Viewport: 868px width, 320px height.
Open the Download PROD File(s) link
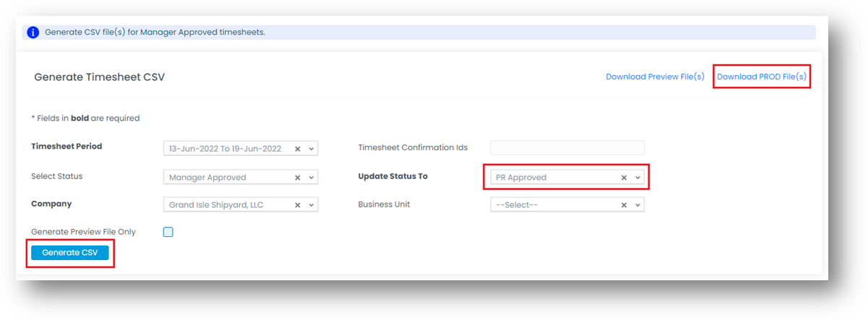pyautogui.click(x=762, y=77)
